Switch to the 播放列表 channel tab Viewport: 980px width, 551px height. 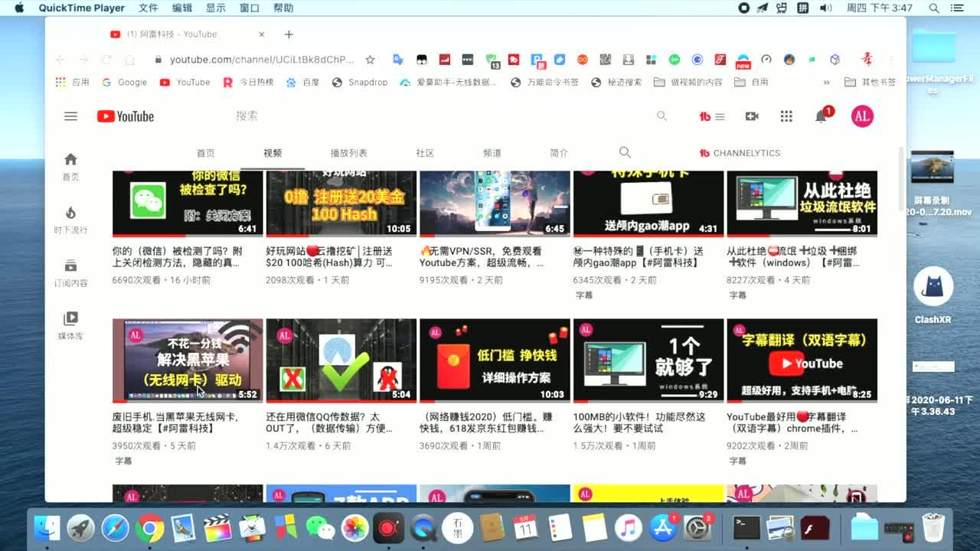pyautogui.click(x=348, y=153)
